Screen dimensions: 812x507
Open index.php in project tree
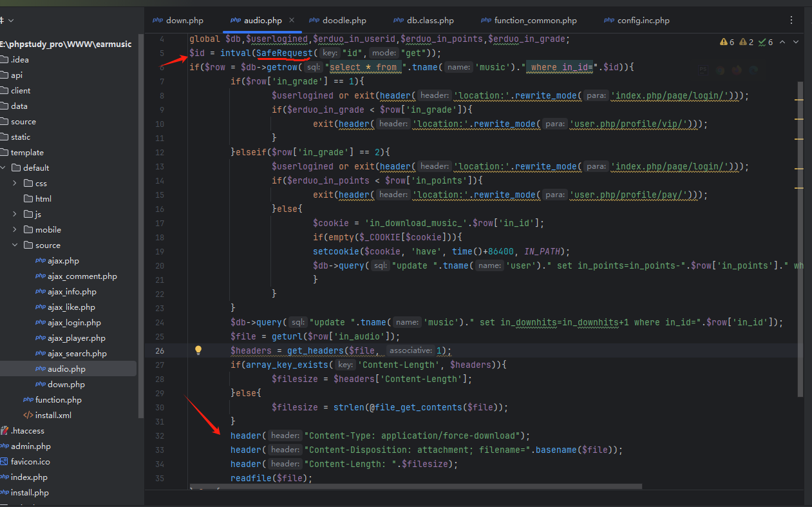29,477
